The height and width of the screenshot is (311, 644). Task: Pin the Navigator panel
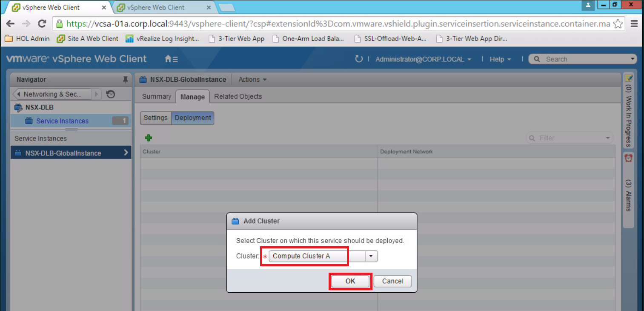125,80
